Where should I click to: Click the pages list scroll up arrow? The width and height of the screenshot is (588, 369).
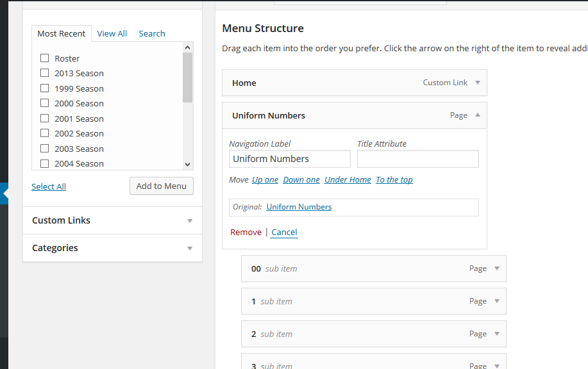187,47
